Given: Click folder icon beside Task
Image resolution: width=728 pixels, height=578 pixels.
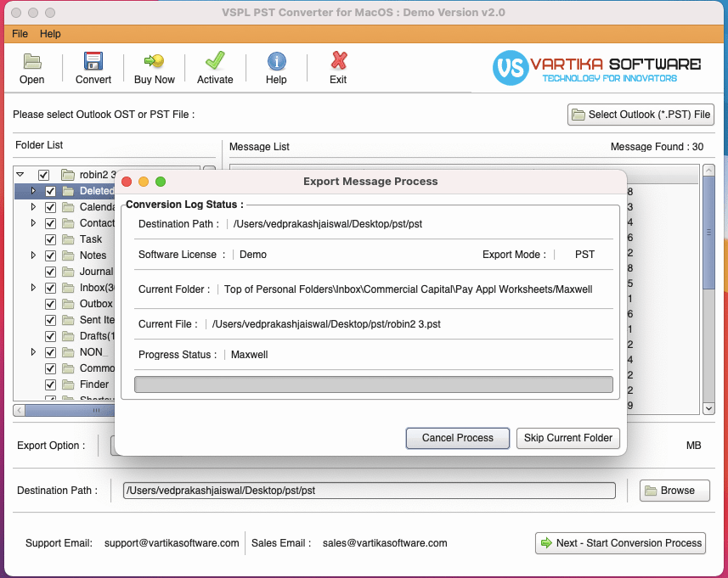Looking at the screenshot, I should [x=68, y=239].
